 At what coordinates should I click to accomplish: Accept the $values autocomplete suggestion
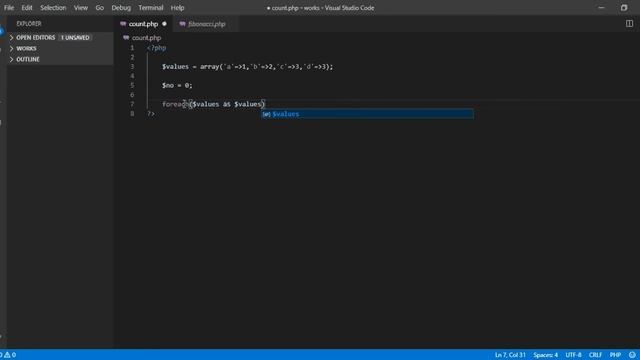click(x=367, y=114)
